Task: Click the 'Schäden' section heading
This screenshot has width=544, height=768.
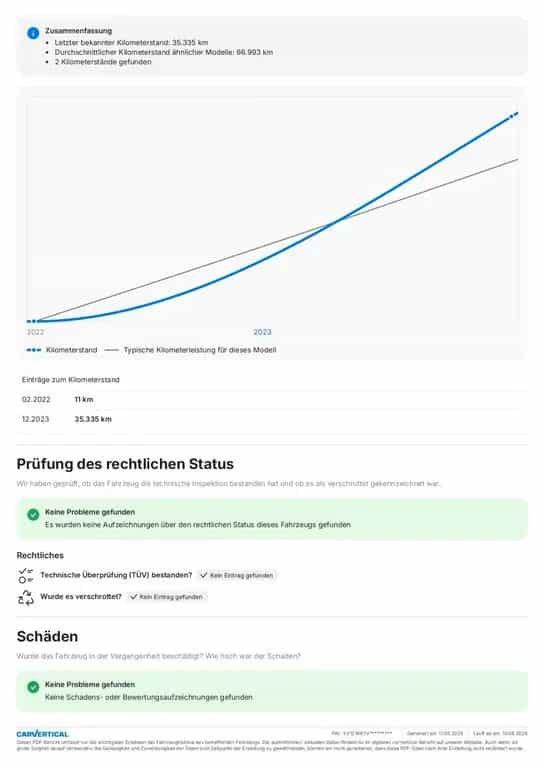Action: pos(47,636)
